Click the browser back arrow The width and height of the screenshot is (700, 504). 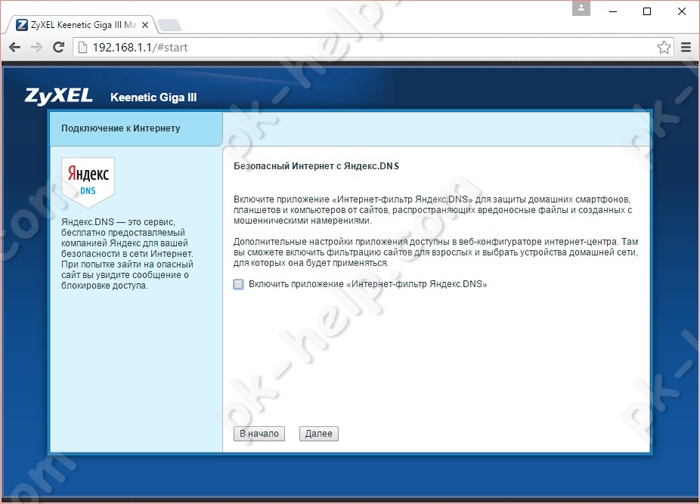15,47
